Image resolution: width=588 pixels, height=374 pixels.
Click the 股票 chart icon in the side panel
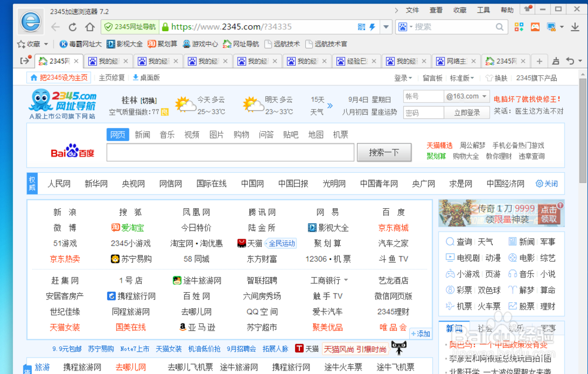click(x=512, y=306)
